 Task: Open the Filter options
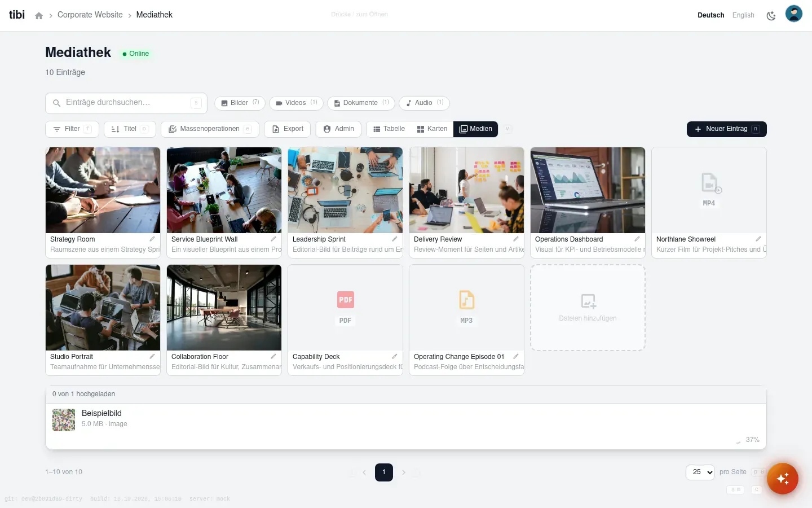point(72,129)
